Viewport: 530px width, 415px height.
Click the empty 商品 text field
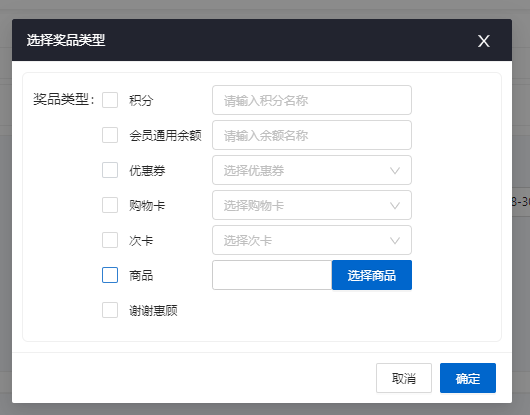coord(272,275)
